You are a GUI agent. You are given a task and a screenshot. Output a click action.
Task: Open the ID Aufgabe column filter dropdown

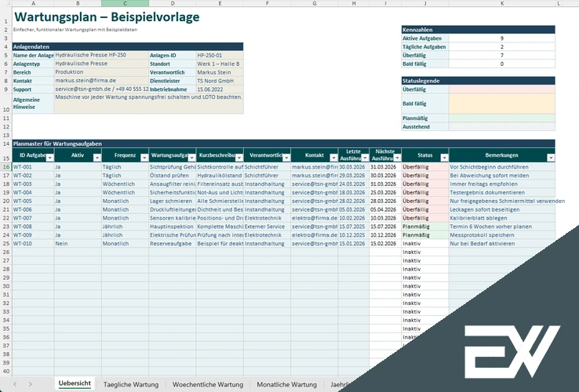(x=50, y=158)
